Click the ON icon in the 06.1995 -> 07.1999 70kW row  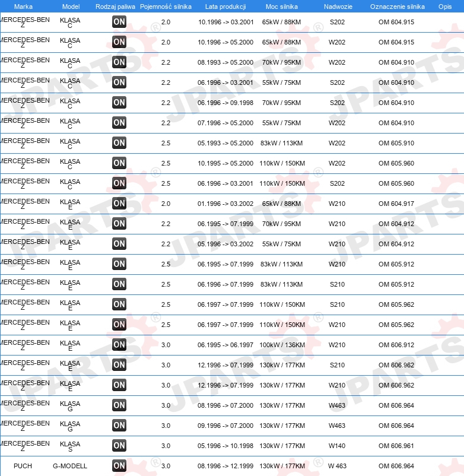[x=119, y=224]
